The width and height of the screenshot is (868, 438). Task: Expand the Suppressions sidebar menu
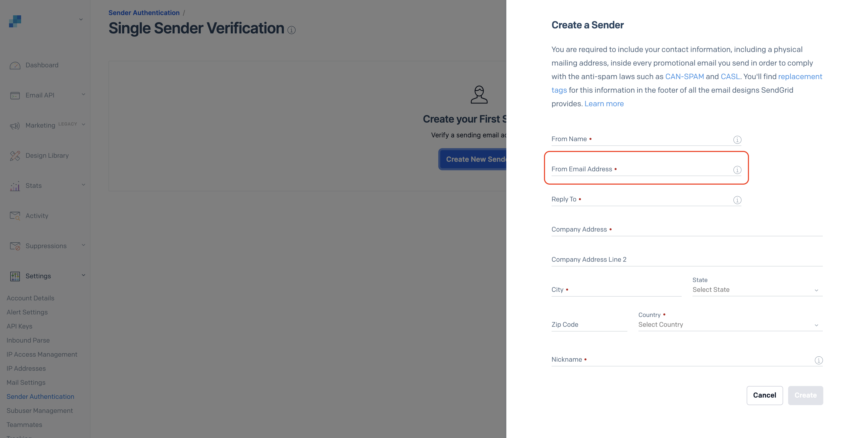[83, 245]
